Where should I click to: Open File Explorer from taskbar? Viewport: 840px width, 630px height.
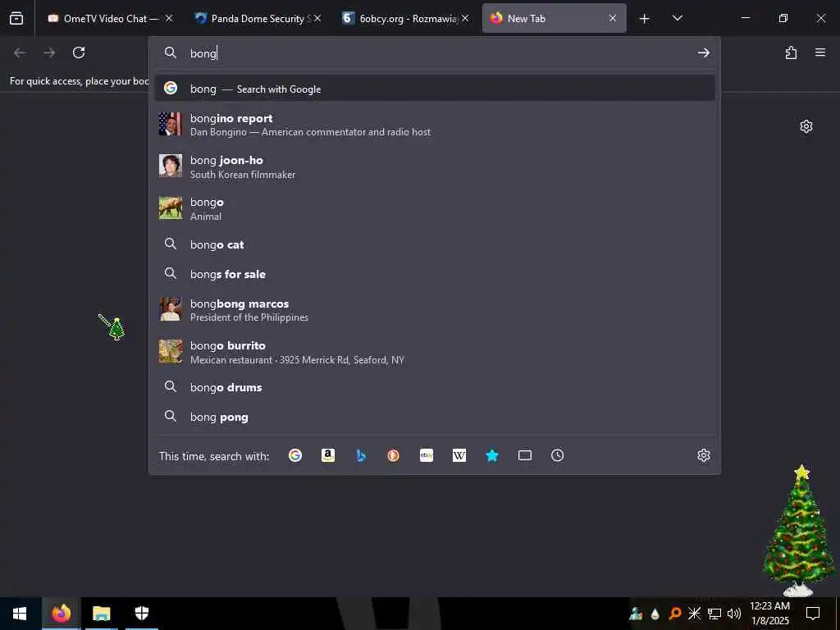101,614
